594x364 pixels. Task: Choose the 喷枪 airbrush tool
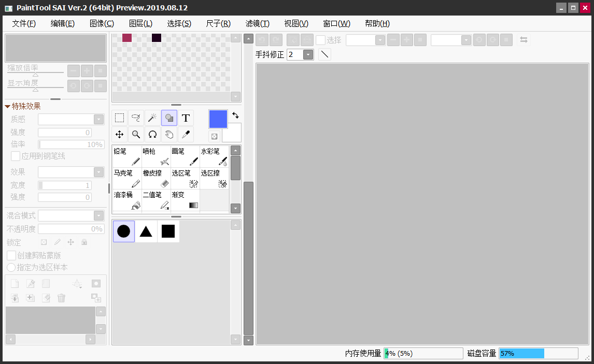pos(156,156)
